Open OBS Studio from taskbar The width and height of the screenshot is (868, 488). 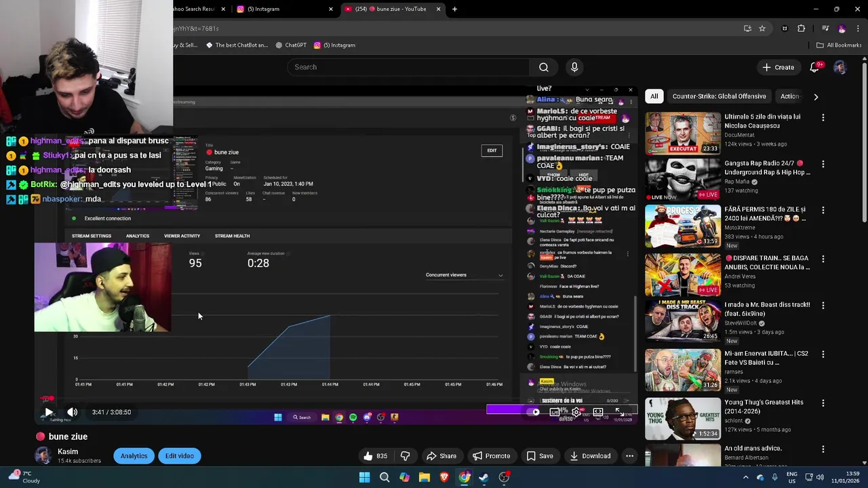[x=504, y=477]
